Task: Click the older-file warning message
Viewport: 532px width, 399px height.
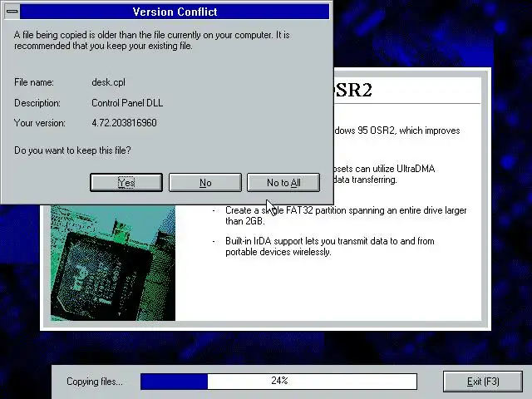Action: (151, 40)
